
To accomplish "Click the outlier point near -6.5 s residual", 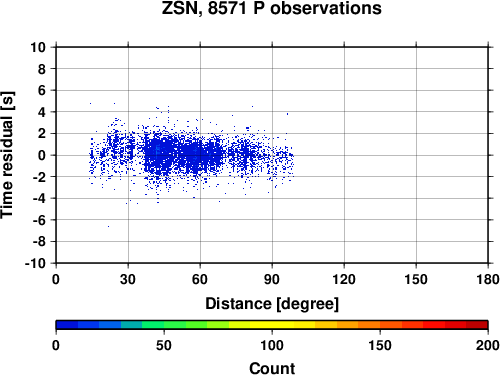I will tap(108, 226).
